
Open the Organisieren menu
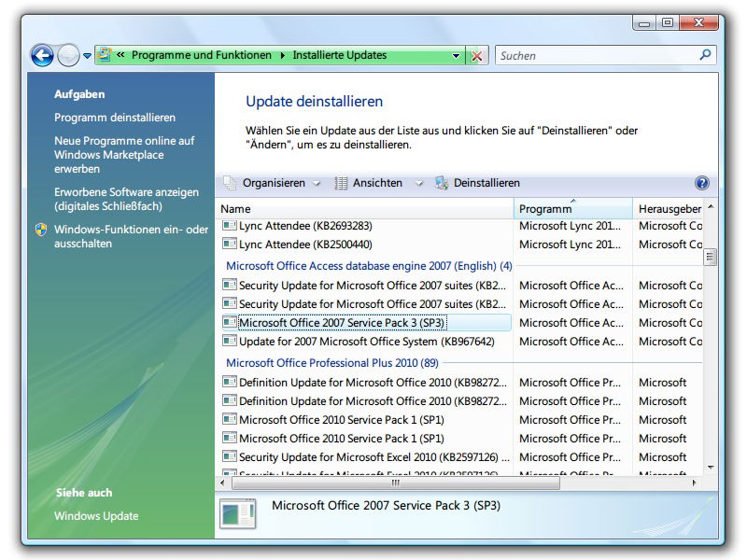coord(274,183)
